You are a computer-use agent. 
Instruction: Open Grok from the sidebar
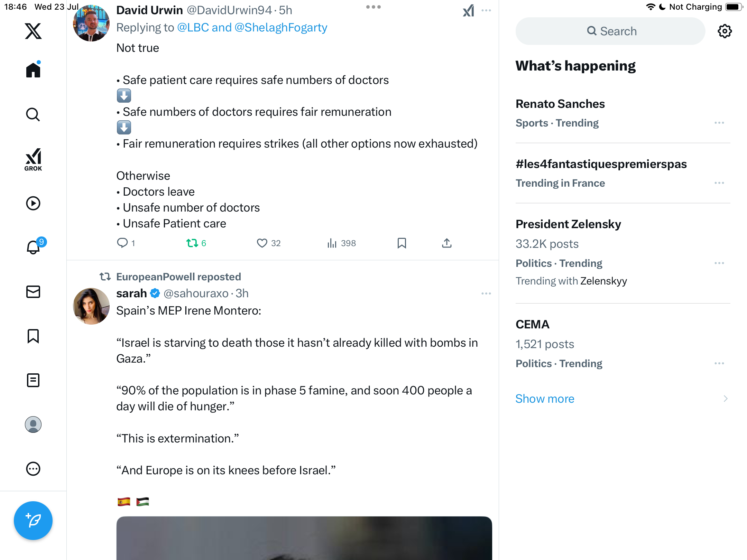pyautogui.click(x=33, y=159)
